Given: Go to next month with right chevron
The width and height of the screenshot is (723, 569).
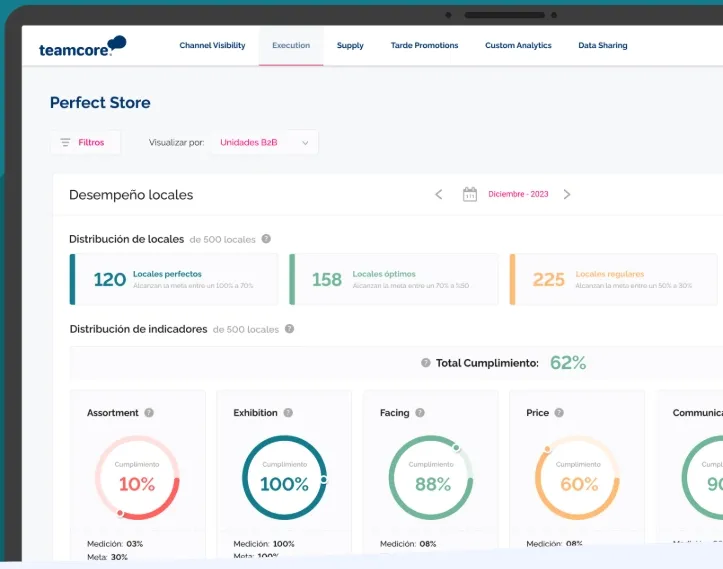Looking at the screenshot, I should [x=567, y=194].
